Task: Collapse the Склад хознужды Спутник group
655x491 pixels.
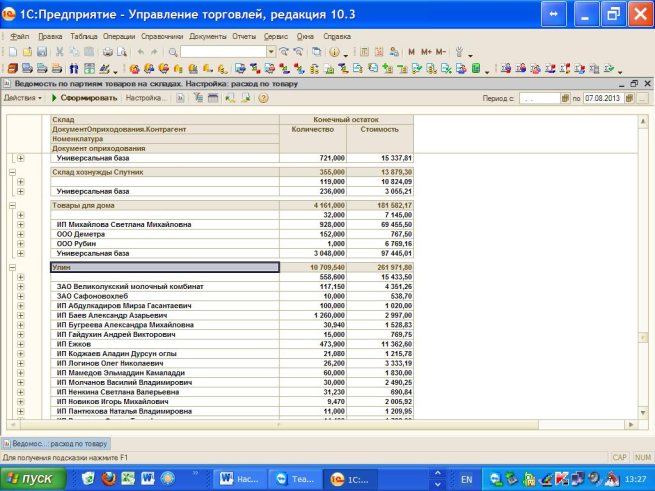Action: 13,172
